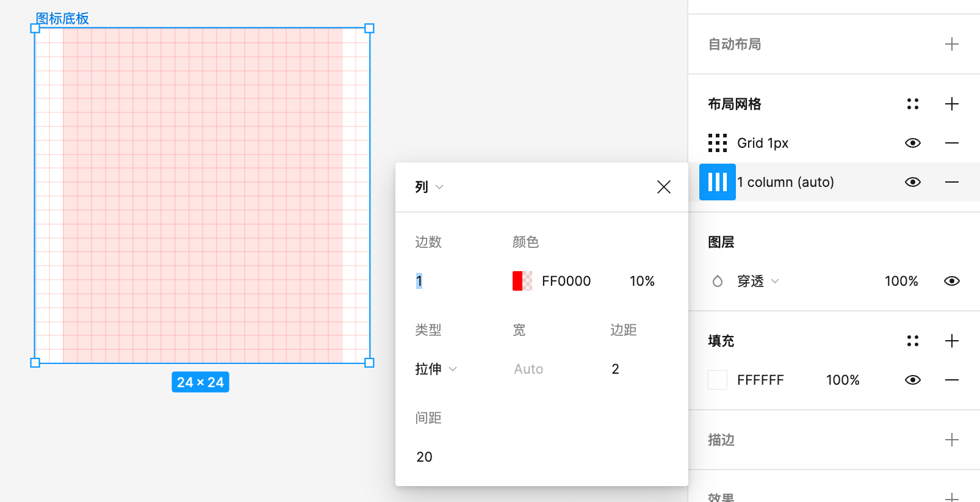
Task: Close the column grid popup
Action: [663, 187]
